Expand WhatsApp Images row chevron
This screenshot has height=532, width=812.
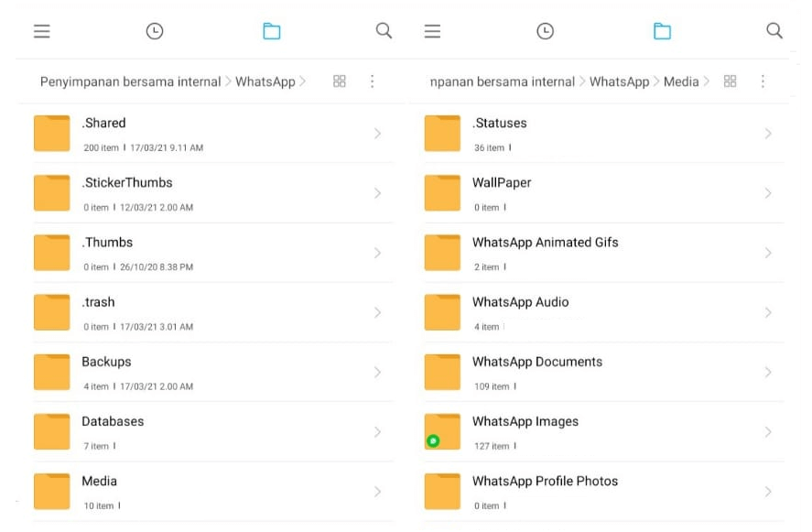click(x=768, y=432)
